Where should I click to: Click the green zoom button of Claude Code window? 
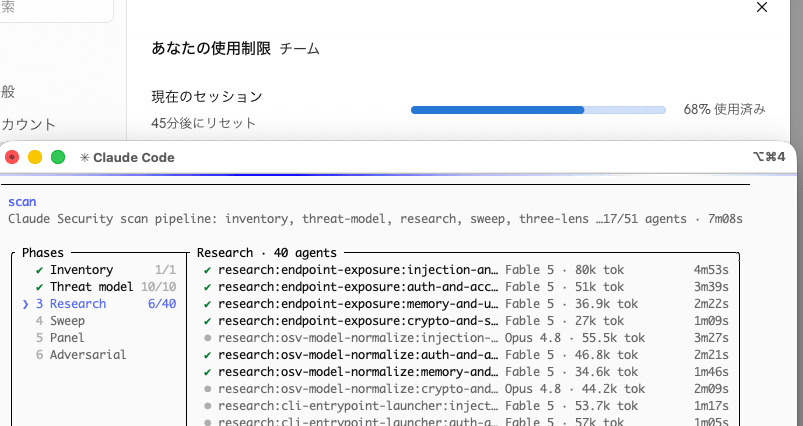(58, 157)
